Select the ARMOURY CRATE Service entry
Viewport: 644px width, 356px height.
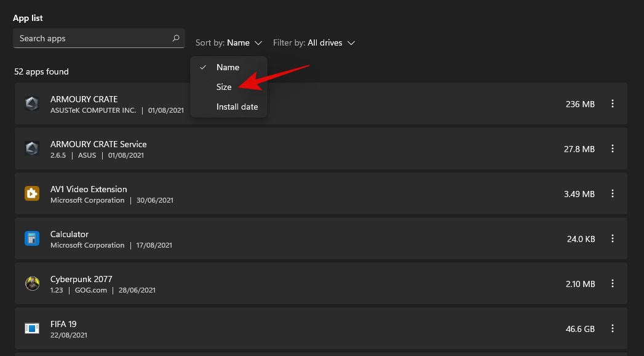tap(308, 149)
